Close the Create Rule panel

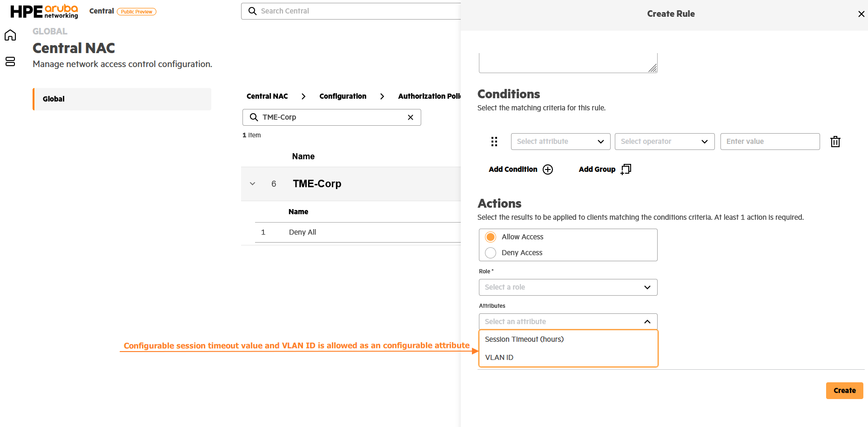point(861,14)
